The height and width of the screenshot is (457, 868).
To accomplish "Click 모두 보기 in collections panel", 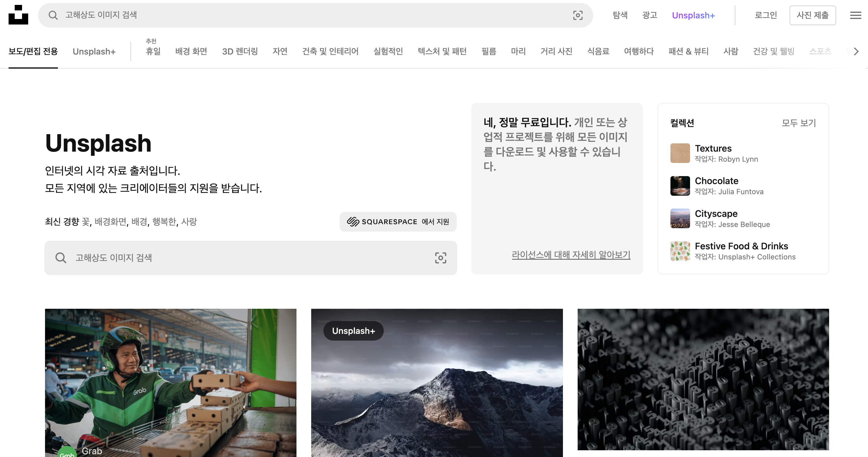I will click(798, 123).
